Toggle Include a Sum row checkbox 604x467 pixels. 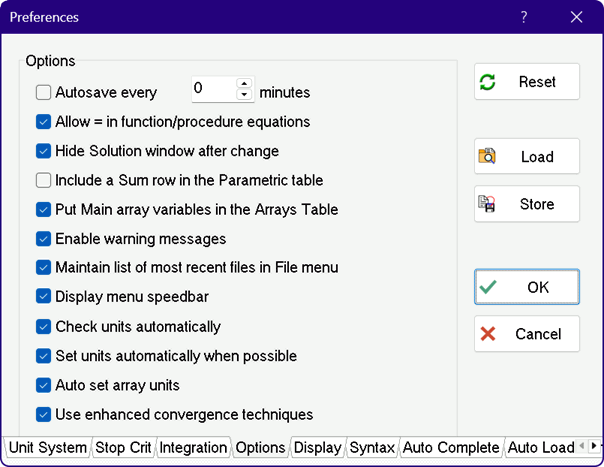43,181
